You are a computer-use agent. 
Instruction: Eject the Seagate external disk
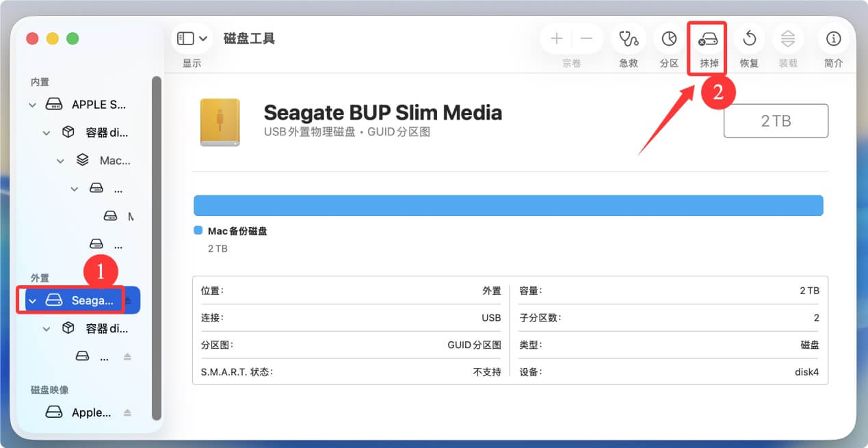point(128,301)
